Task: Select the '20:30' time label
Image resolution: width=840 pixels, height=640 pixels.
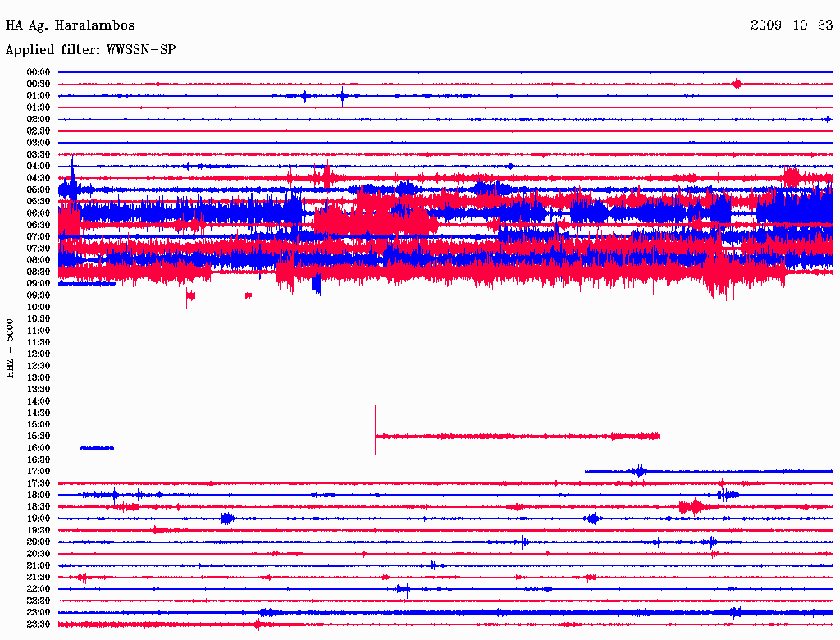Action: pos(39,554)
